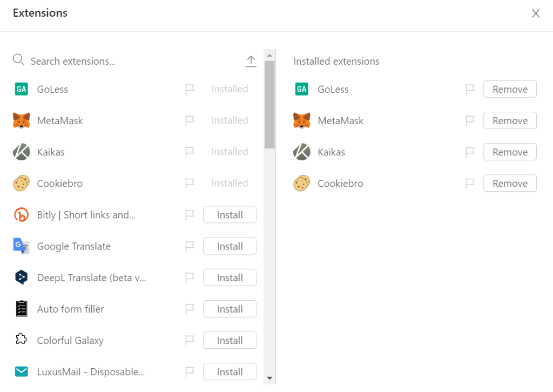This screenshot has height=392, width=553.
Task: Click the scrollbar down arrow
Action: pos(269,379)
